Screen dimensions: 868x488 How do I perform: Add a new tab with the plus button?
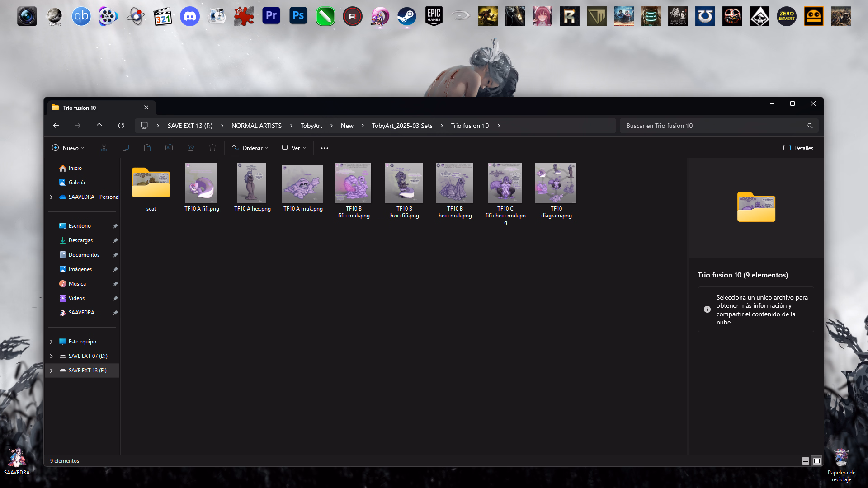point(166,108)
